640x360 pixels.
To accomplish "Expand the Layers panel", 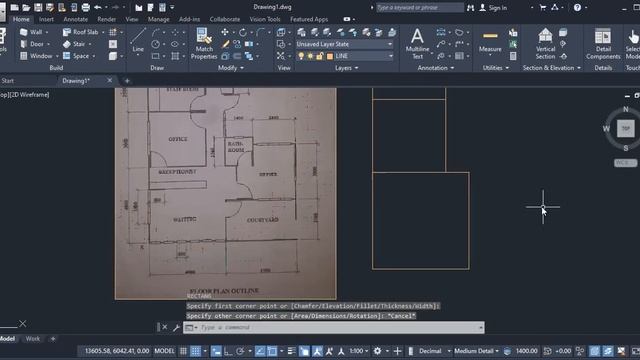I will point(347,68).
